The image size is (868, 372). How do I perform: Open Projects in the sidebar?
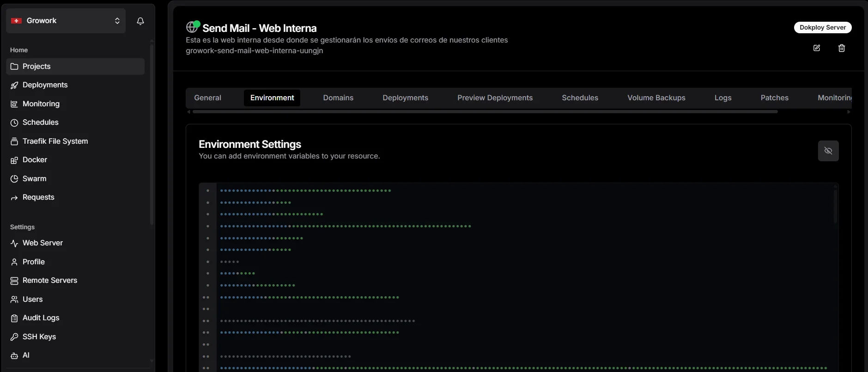75,67
